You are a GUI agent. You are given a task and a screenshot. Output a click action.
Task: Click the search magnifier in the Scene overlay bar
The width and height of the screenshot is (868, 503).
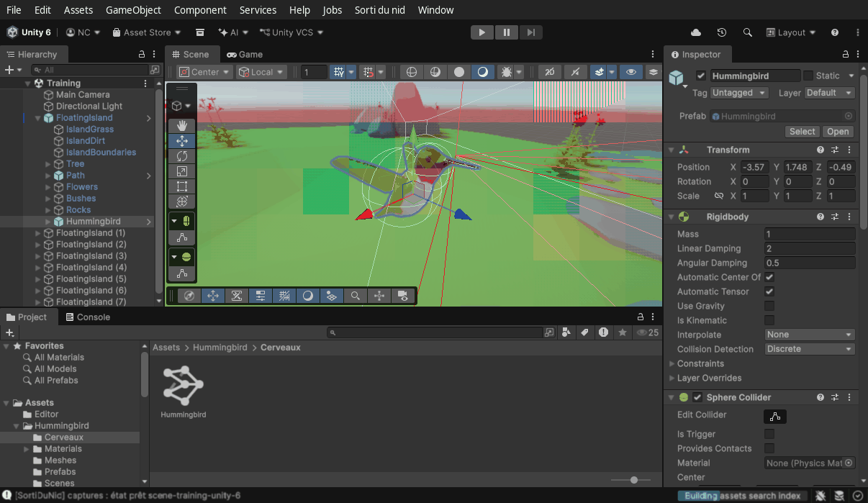pyautogui.click(x=356, y=296)
